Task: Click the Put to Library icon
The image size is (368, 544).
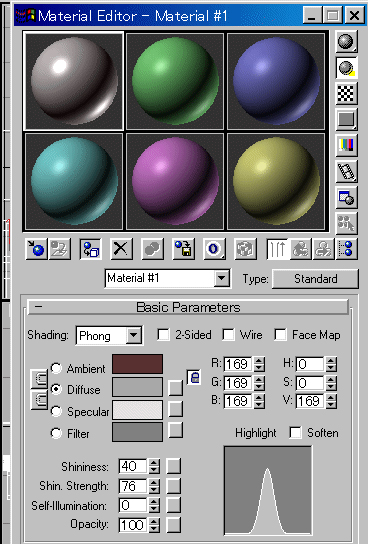Action: (x=183, y=249)
